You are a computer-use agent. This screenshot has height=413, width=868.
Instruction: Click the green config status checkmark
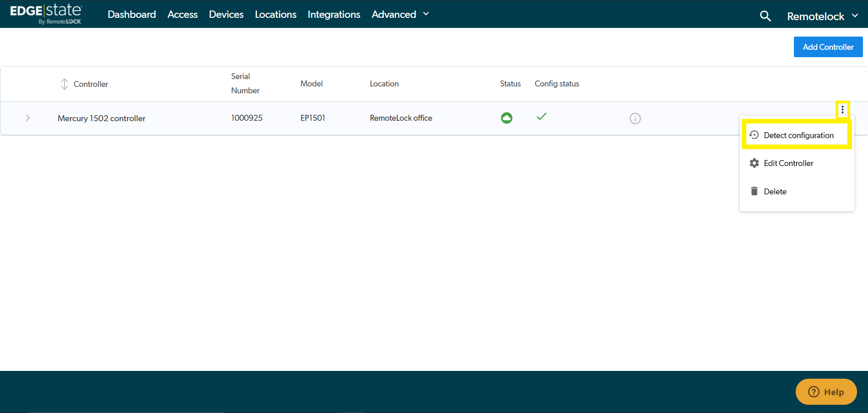(x=541, y=117)
